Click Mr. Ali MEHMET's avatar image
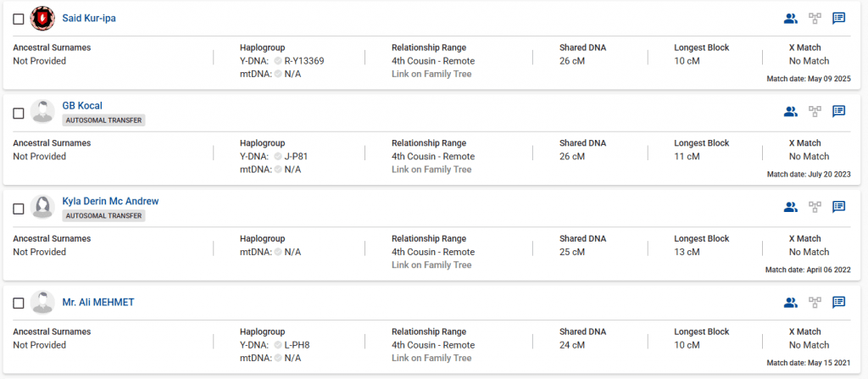868x379 pixels. pyautogui.click(x=42, y=303)
